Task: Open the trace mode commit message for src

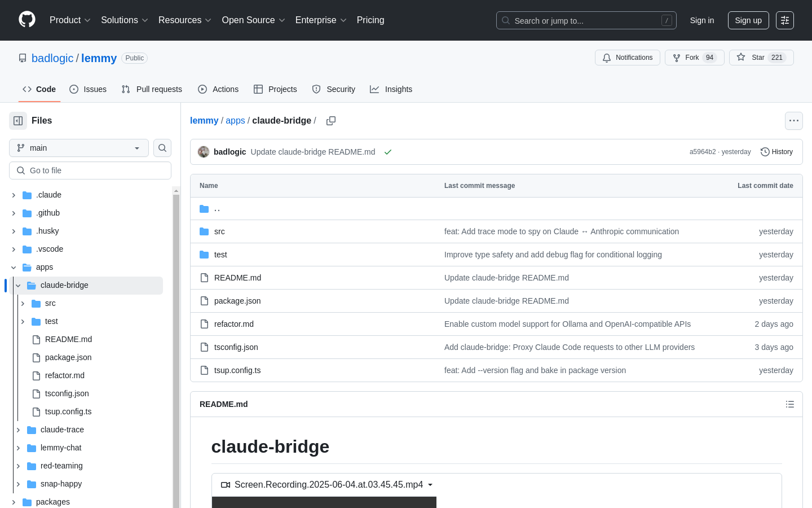Action: [562, 231]
